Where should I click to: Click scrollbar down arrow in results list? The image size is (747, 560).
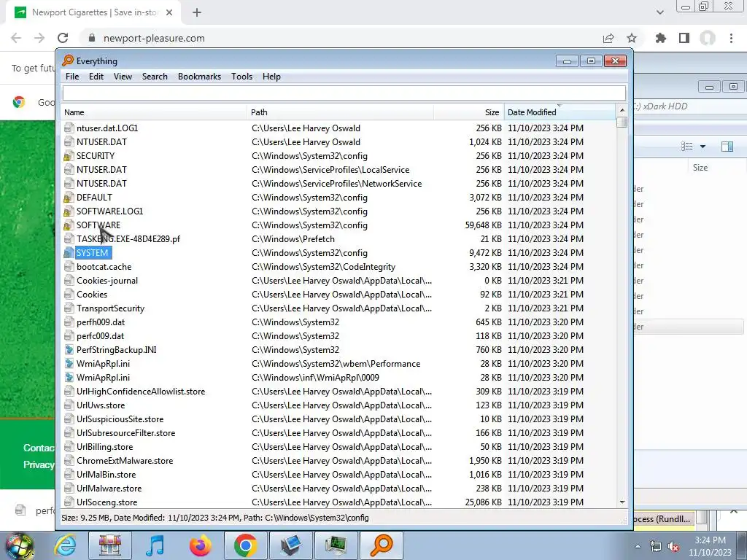click(x=622, y=502)
